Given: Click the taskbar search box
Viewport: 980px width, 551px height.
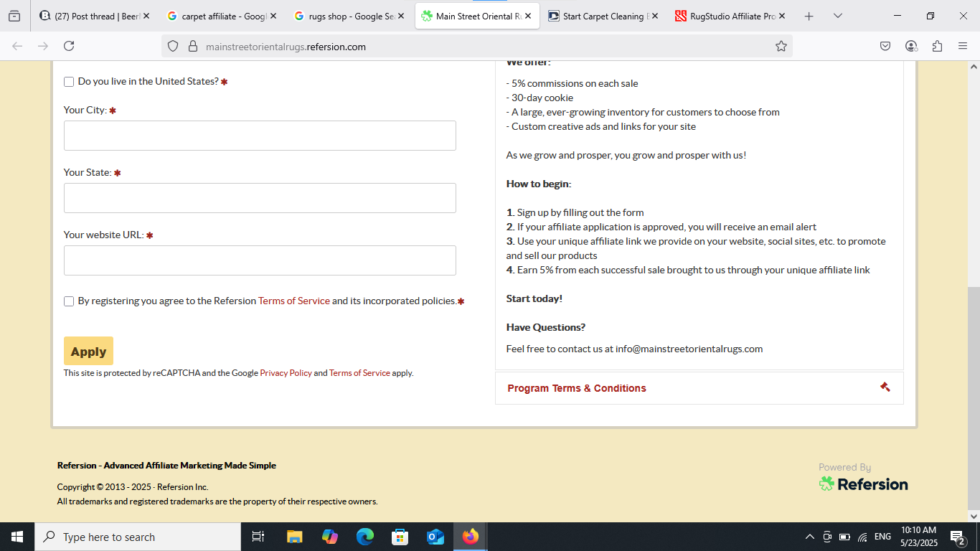Looking at the screenshot, I should click(x=136, y=537).
